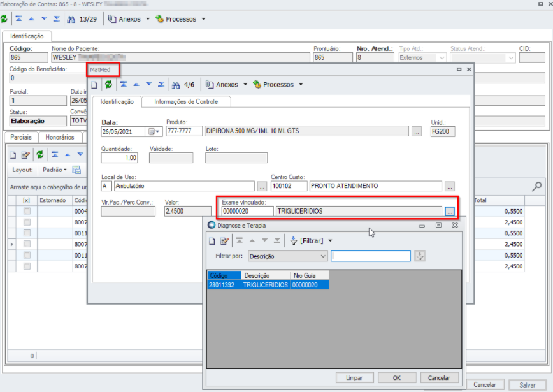The image size is (553, 392).
Task: Open Processos in main window toolbar
Action: pyautogui.click(x=176, y=19)
